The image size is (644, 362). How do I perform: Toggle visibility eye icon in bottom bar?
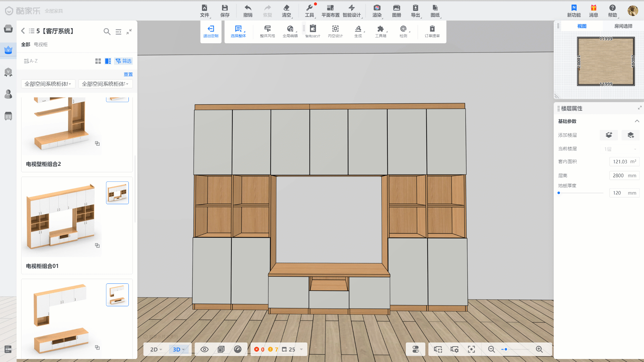coord(204,349)
